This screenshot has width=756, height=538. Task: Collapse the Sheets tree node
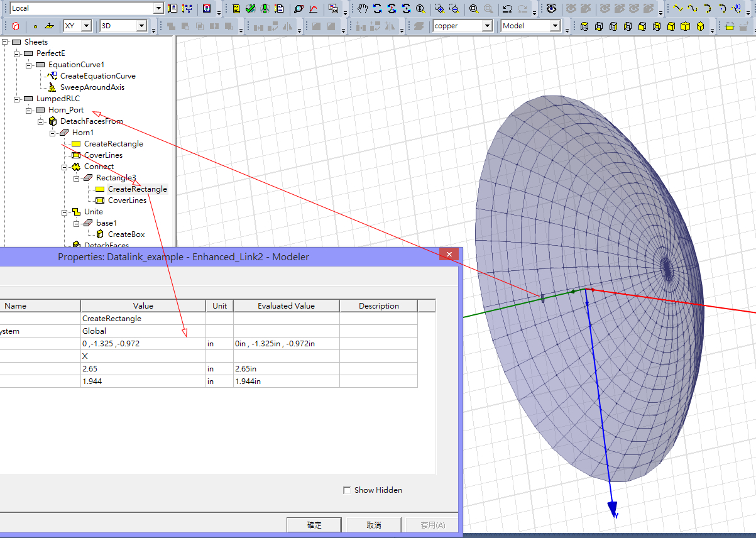[5, 42]
